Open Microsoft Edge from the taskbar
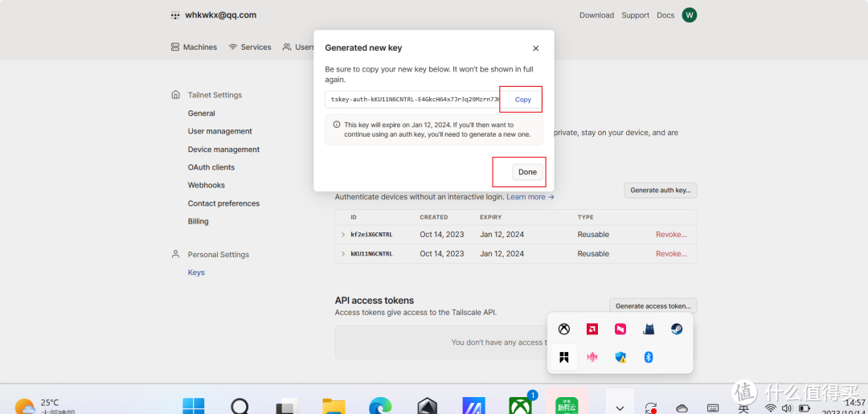 (380, 406)
